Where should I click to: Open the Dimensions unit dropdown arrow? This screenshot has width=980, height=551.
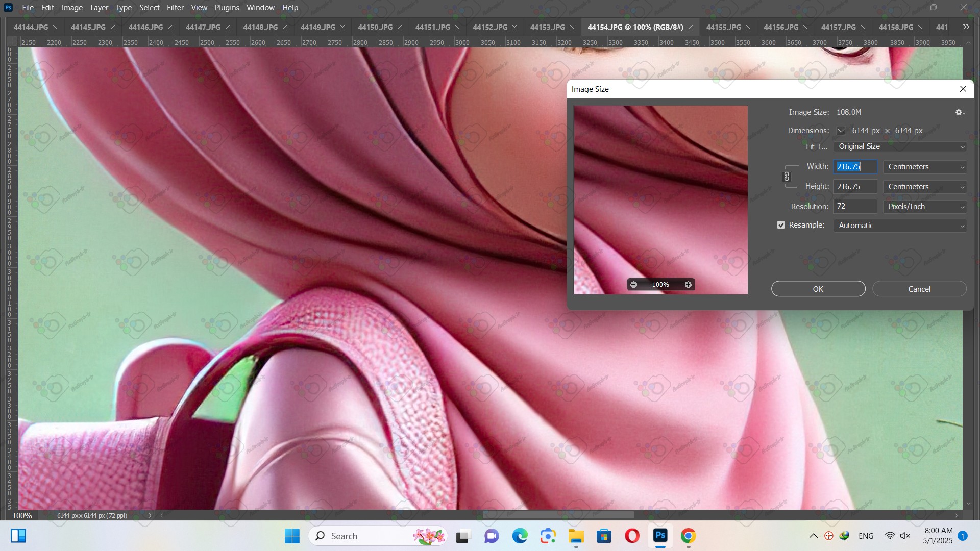click(x=841, y=131)
